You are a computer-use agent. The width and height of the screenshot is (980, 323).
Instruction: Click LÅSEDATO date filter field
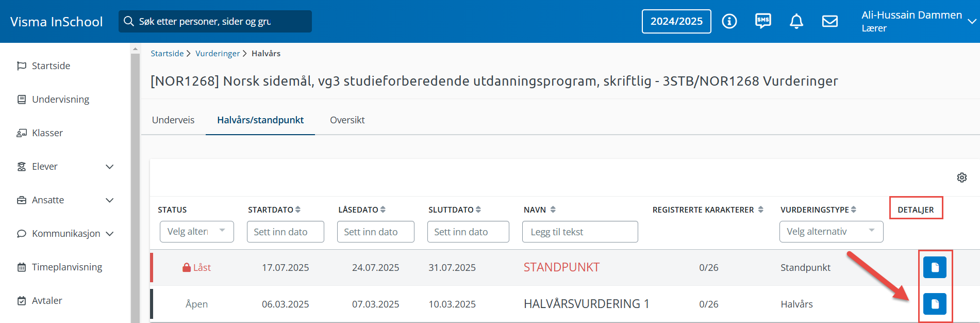coord(376,232)
